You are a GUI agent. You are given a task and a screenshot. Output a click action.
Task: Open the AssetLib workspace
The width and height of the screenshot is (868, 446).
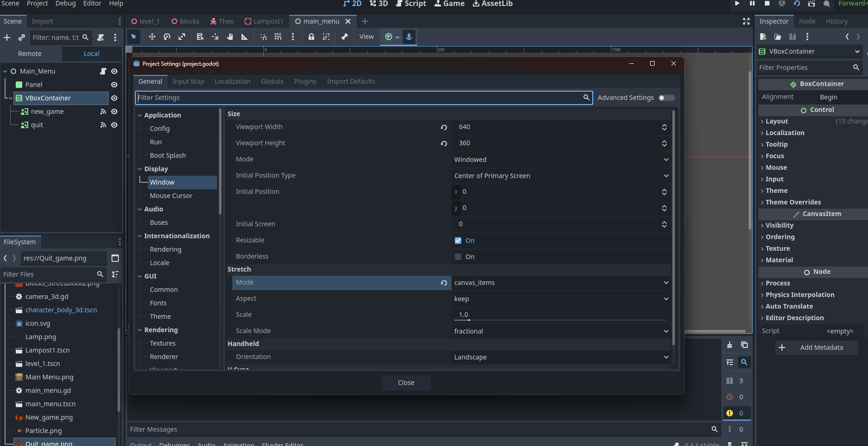coord(492,4)
